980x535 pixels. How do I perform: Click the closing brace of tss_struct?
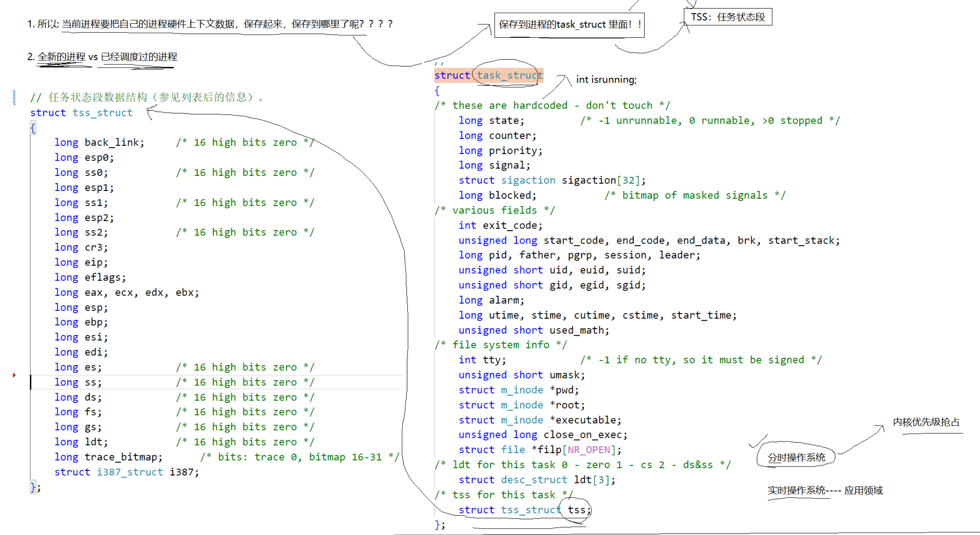33,487
